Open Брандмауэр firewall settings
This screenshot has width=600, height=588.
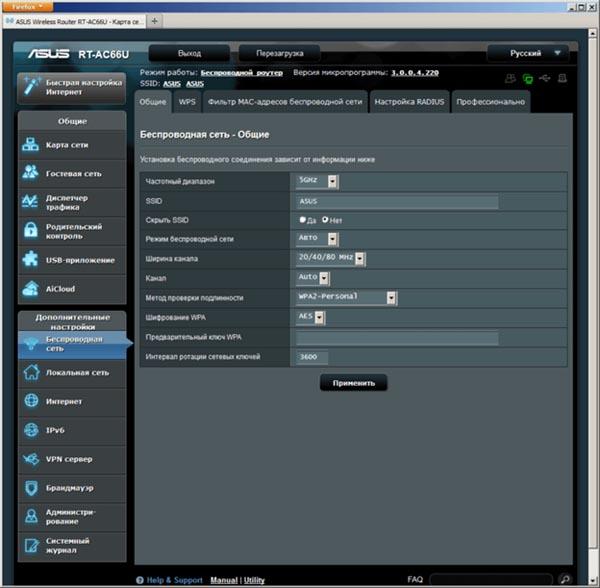(72, 488)
